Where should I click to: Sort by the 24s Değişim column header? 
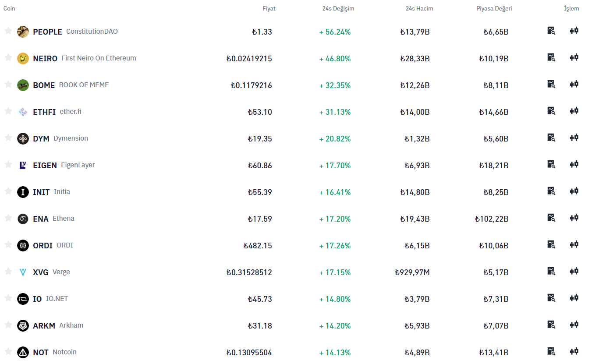338,9
